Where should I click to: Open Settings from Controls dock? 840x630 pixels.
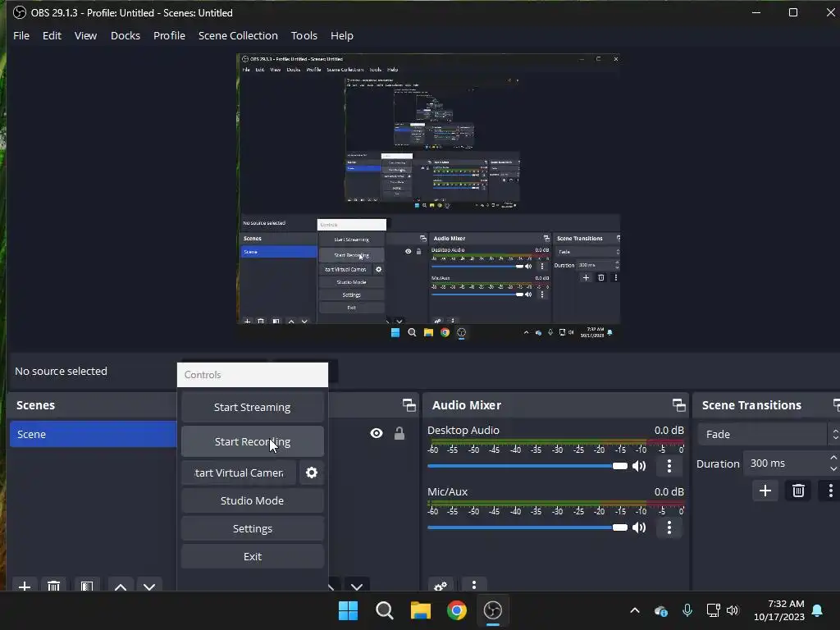pos(253,528)
